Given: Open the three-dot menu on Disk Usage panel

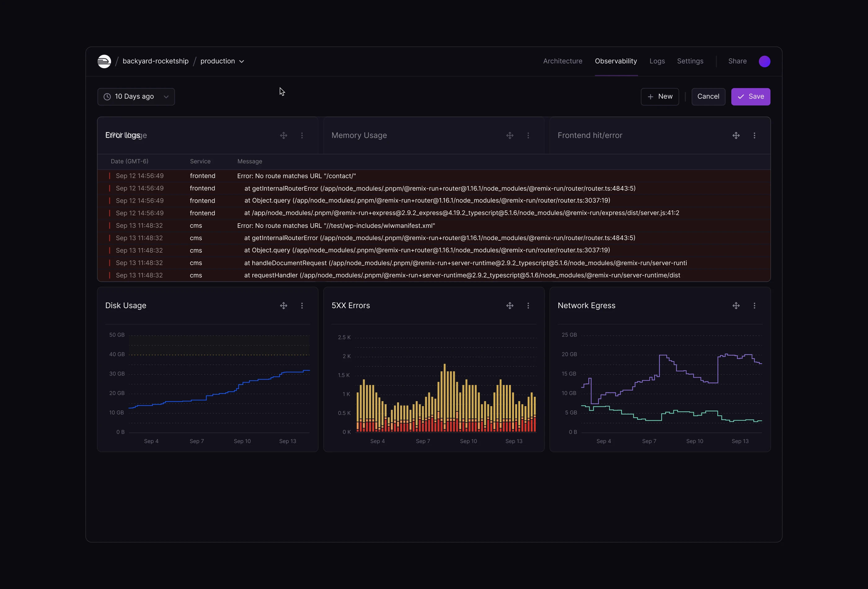Looking at the screenshot, I should pyautogui.click(x=302, y=306).
